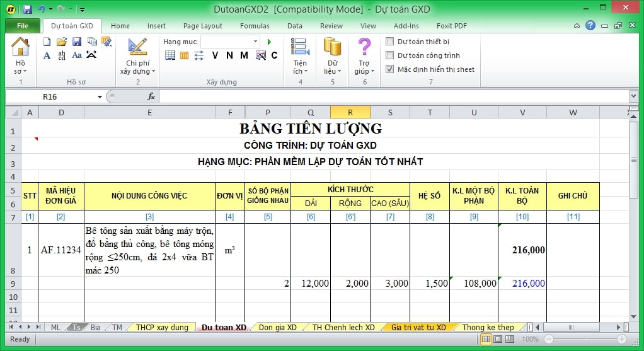Image resolution: width=644 pixels, height=351 pixels.
Task: Select cell V8 showing 216,000
Action: pos(522,250)
